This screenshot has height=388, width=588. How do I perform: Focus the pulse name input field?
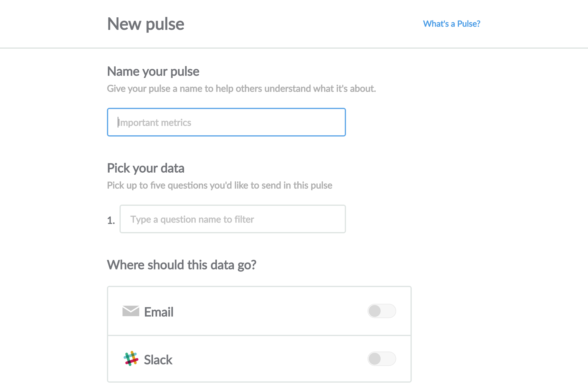click(x=226, y=122)
